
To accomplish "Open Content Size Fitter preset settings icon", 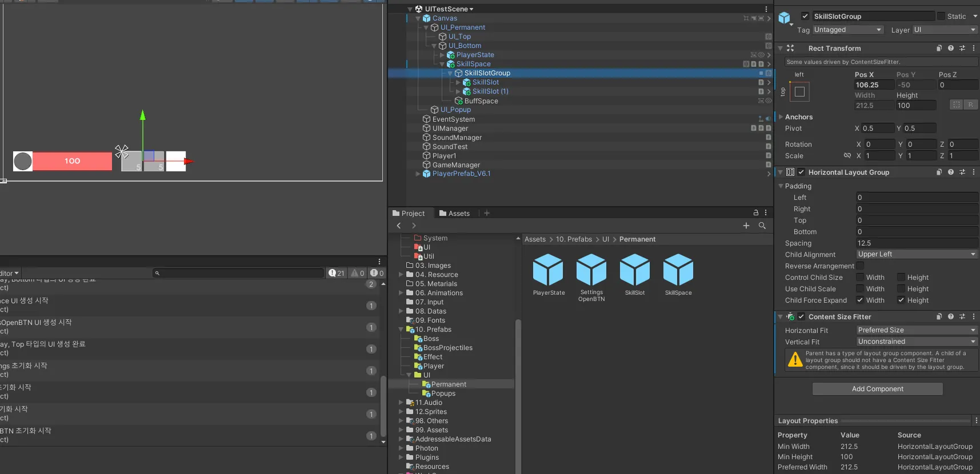I will (x=962, y=317).
